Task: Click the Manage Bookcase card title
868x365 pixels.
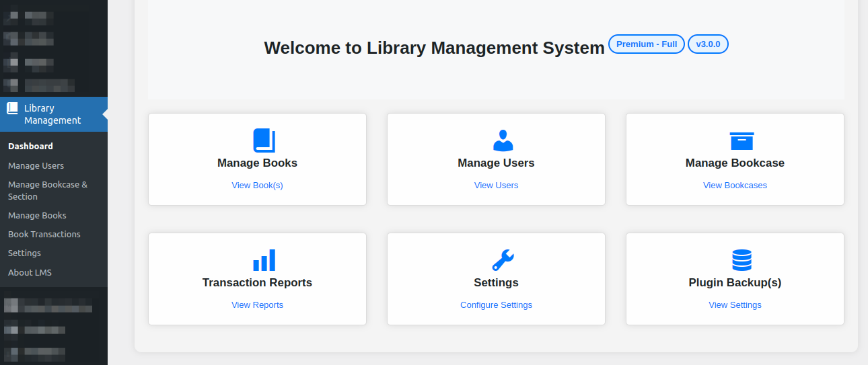Action: coord(735,163)
